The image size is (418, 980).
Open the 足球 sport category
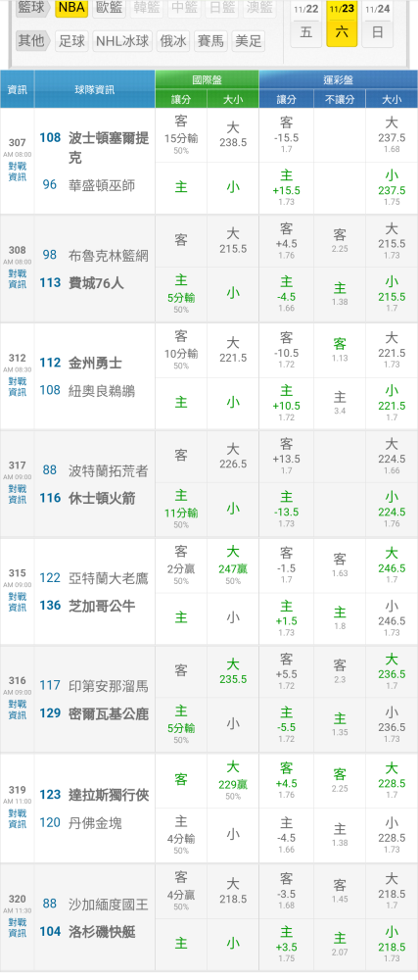pyautogui.click(x=71, y=41)
